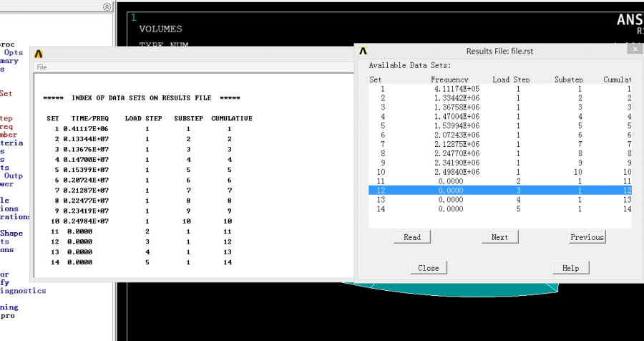Select data set 9 with frequency 2.34190E+06

coord(500,163)
